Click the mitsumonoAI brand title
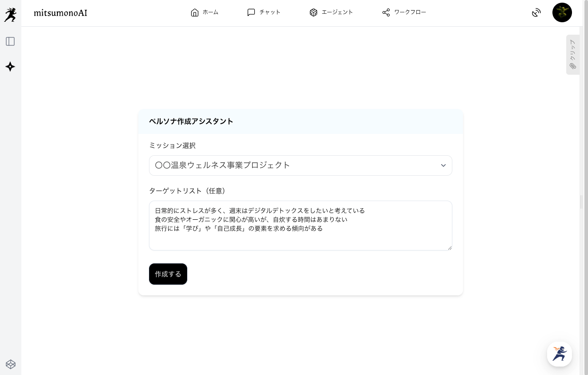Screen dimensions: 588x375 point(60,13)
